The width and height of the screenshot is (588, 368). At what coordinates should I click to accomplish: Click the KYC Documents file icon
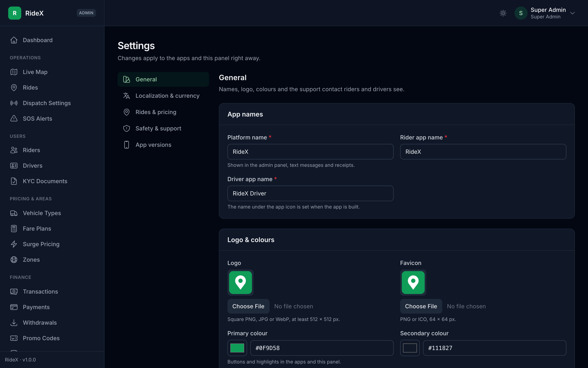(14, 181)
